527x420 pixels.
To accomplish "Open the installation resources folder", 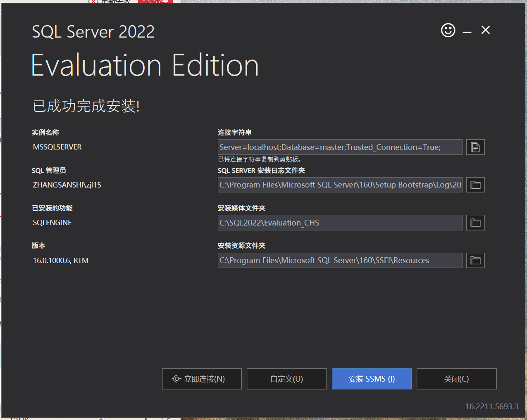I will (475, 260).
